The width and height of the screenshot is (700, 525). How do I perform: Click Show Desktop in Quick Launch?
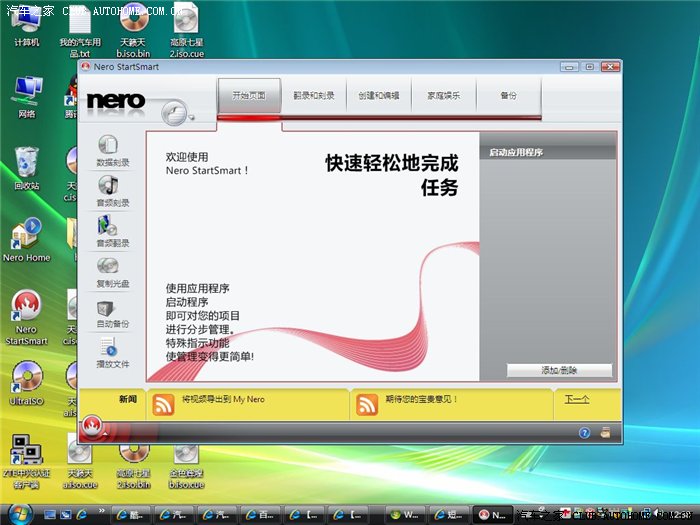click(50, 515)
